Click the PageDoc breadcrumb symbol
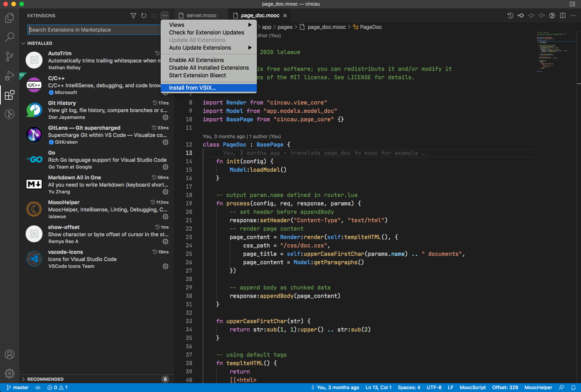Screen dimensions: 581x392 [x=367, y=27]
